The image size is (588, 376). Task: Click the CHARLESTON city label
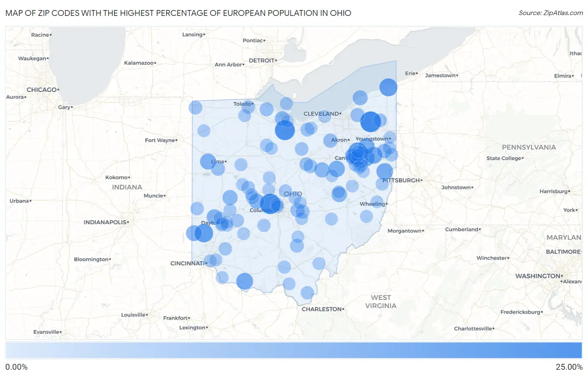[322, 309]
